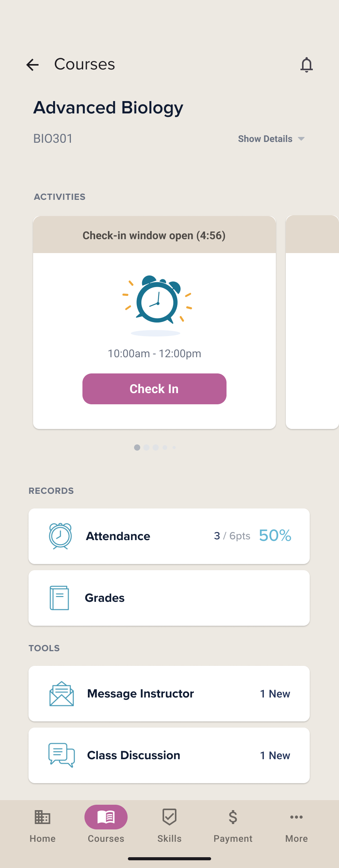Click the Attendance clock icon
This screenshot has width=339, height=868.
click(60, 536)
